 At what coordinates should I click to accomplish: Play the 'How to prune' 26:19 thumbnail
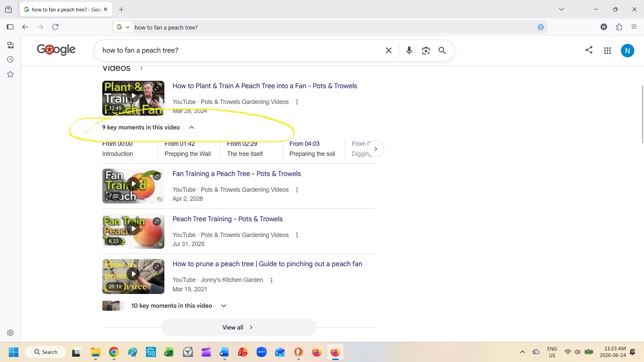point(133,277)
